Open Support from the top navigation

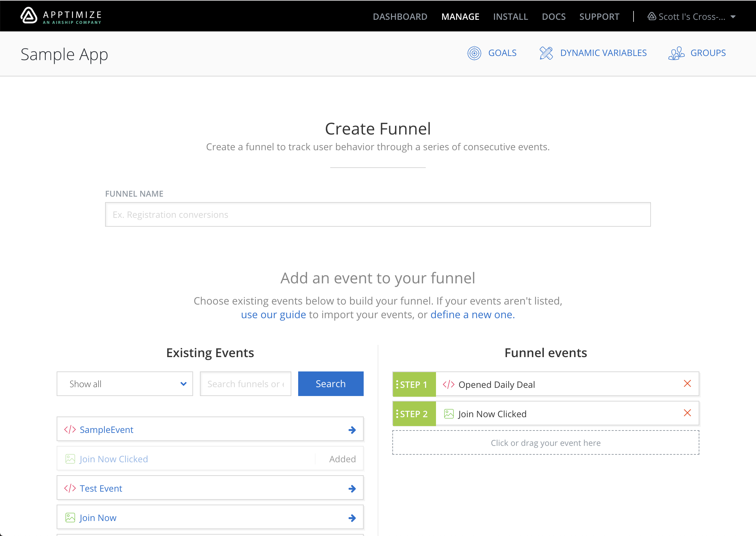599,17
